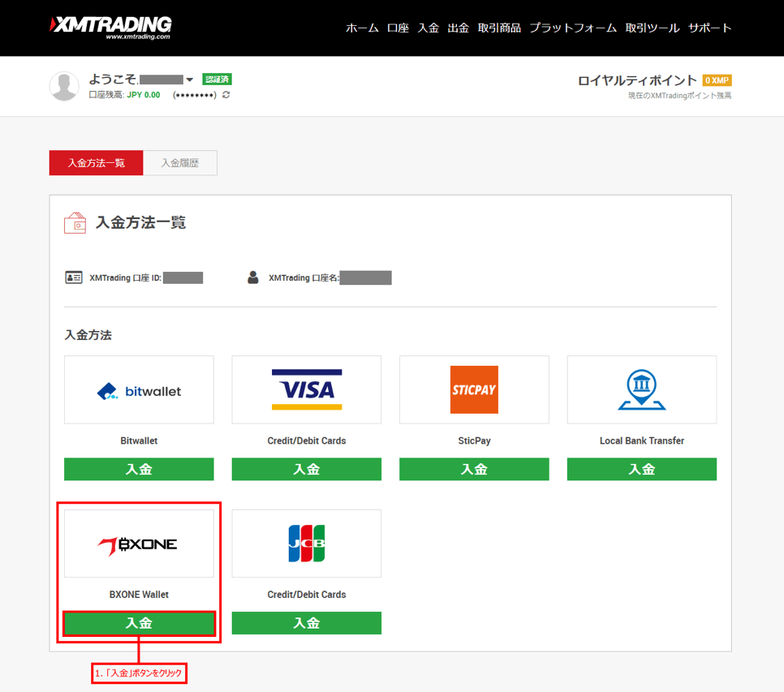Click 入金 button under Local Bank Transfer
This screenshot has width=784, height=692.
click(641, 469)
